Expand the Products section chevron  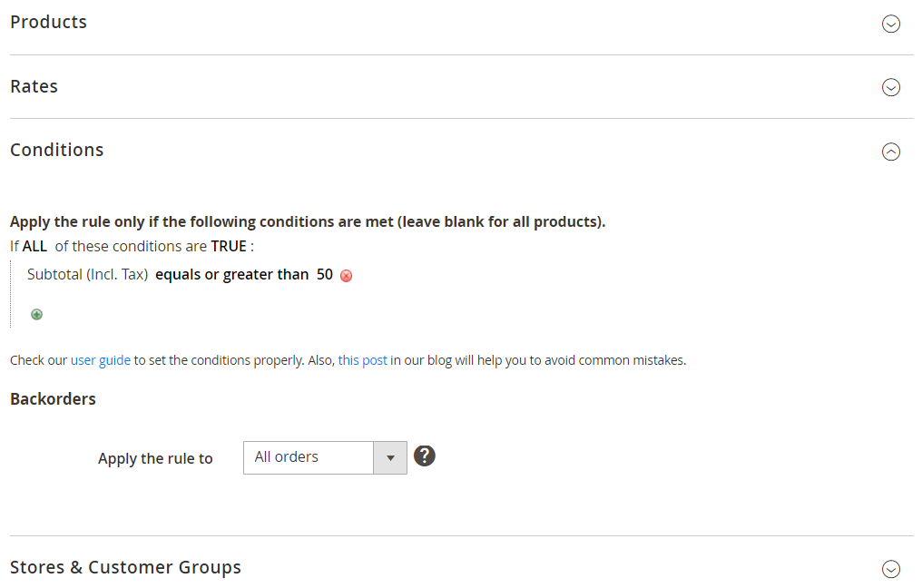[x=891, y=24]
